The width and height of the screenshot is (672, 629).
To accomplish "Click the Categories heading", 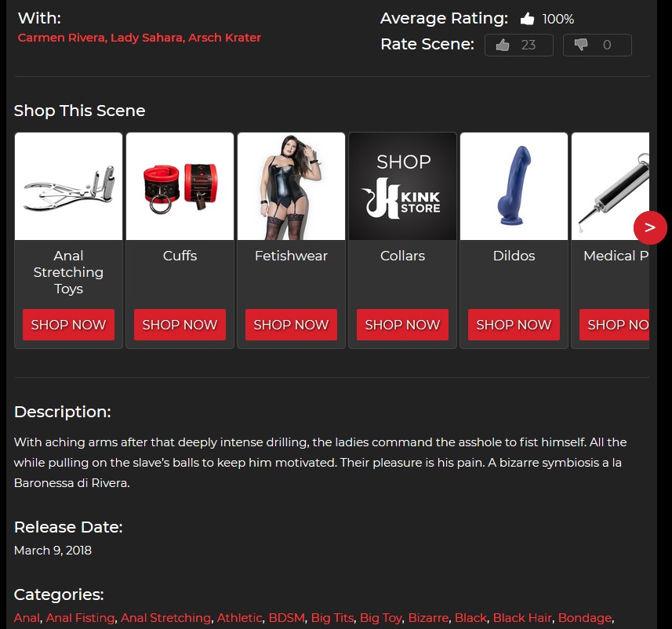I will coord(59,594).
